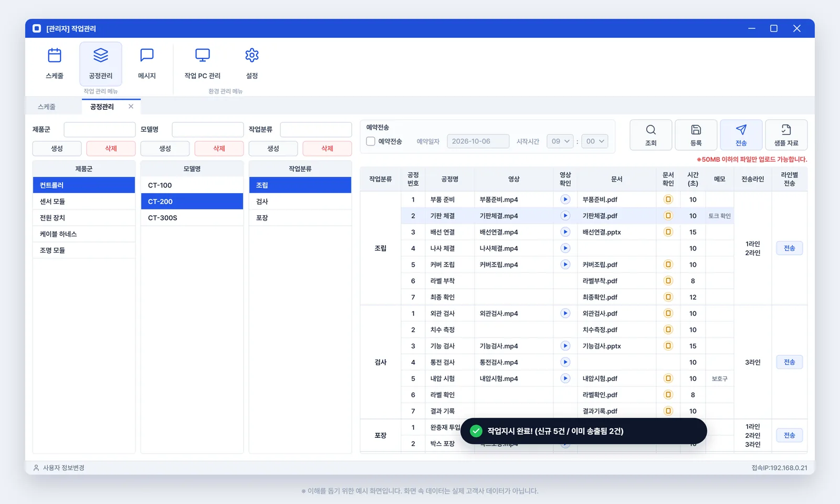Screen dimensions: 840x504
Task: Play the 부품준비.mp4 video preview
Action: [565, 199]
